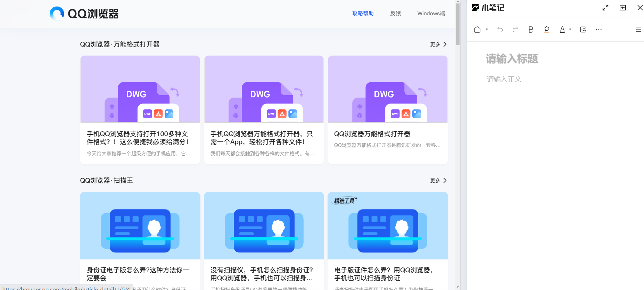This screenshot has width=644, height=290.
Task: Open more options ellipsis in notes
Action: [599, 30]
